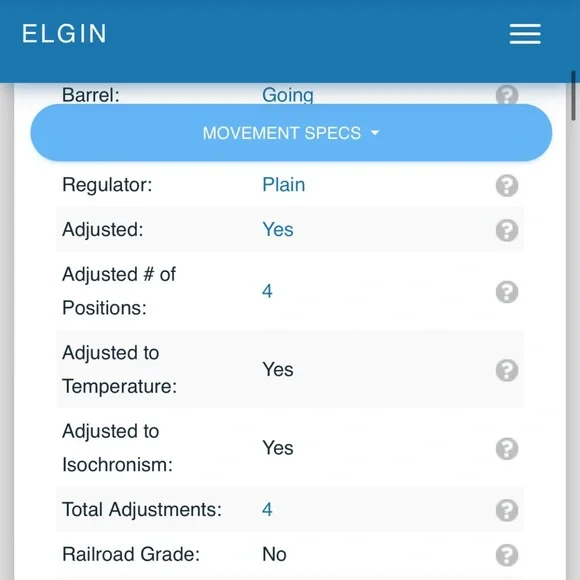The width and height of the screenshot is (580, 580).
Task: Open help icon for Railroad Grade
Action: 507,555
